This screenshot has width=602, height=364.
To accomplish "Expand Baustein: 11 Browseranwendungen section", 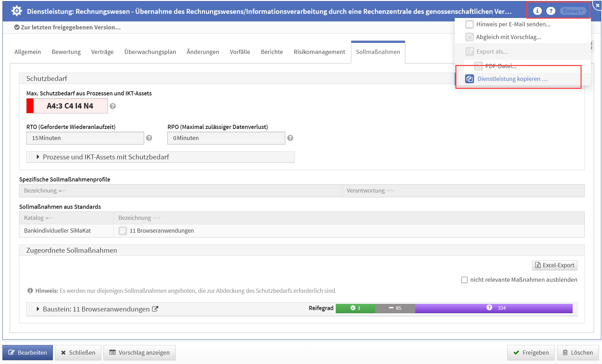I will [x=38, y=309].
